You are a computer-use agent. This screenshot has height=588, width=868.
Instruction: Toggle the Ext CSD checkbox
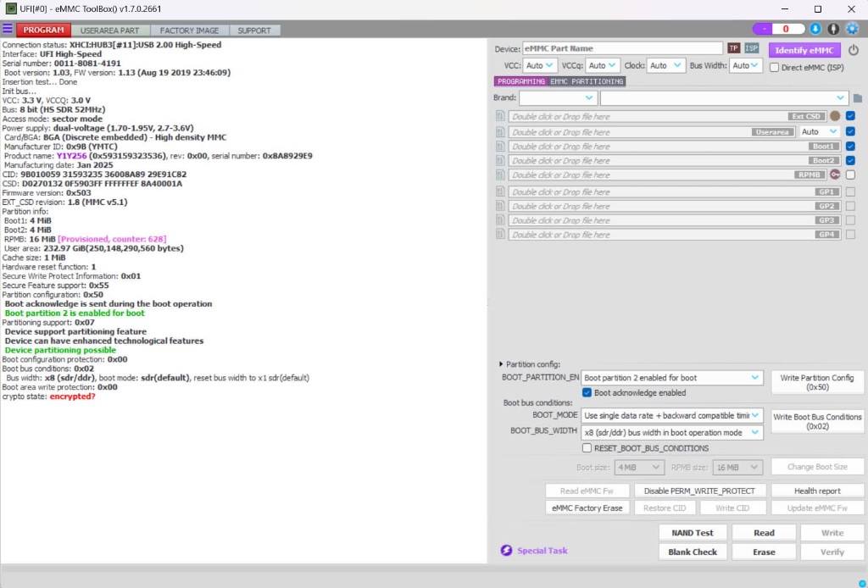coord(850,116)
